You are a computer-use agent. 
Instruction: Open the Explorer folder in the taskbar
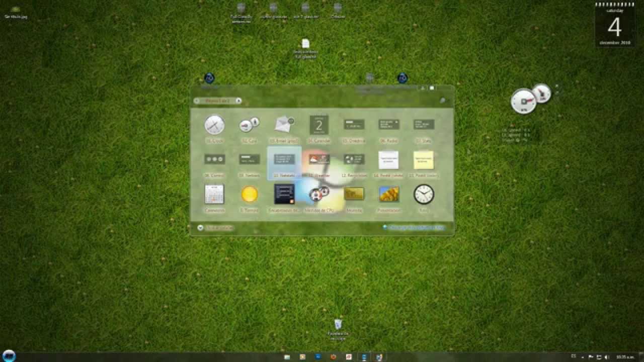287,357
